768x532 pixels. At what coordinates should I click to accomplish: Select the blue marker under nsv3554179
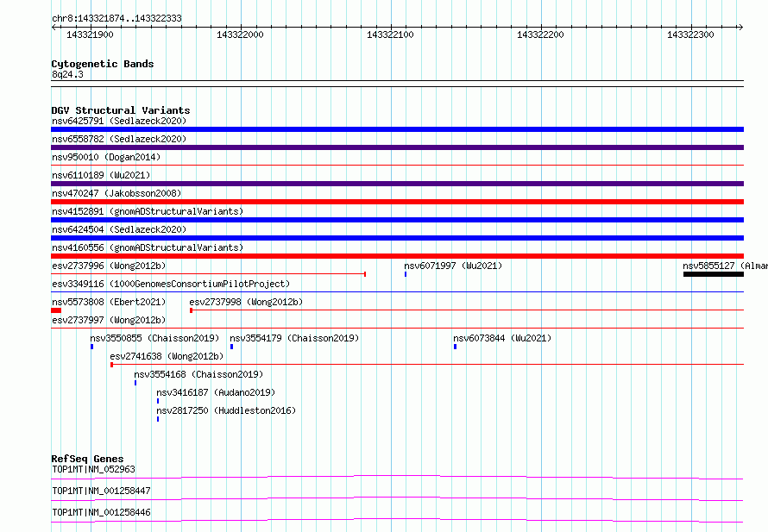click(x=231, y=347)
